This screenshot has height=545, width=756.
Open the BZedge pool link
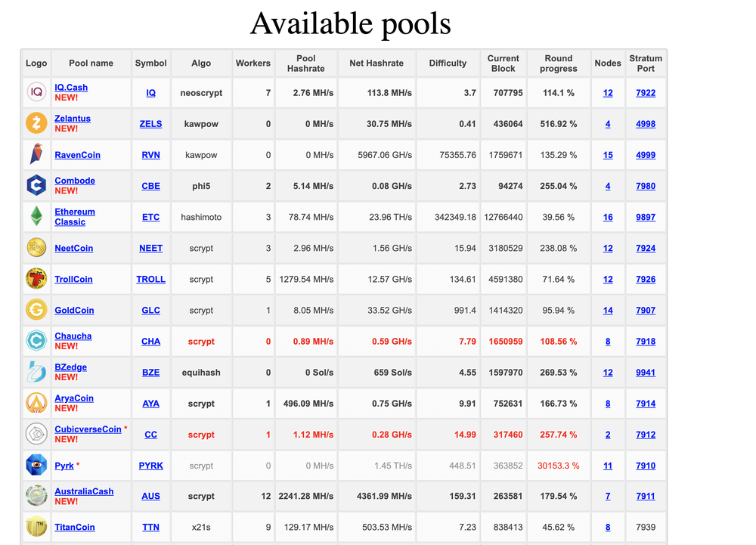[70, 367]
